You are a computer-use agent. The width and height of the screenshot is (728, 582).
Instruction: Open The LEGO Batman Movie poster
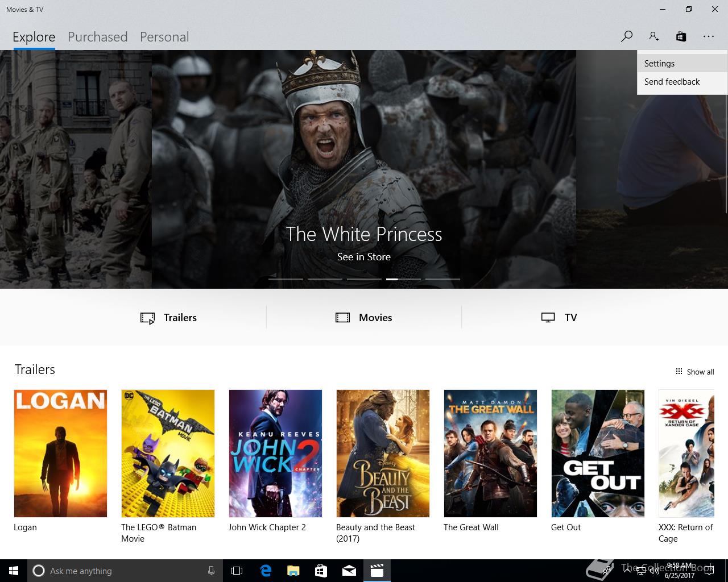tap(168, 454)
